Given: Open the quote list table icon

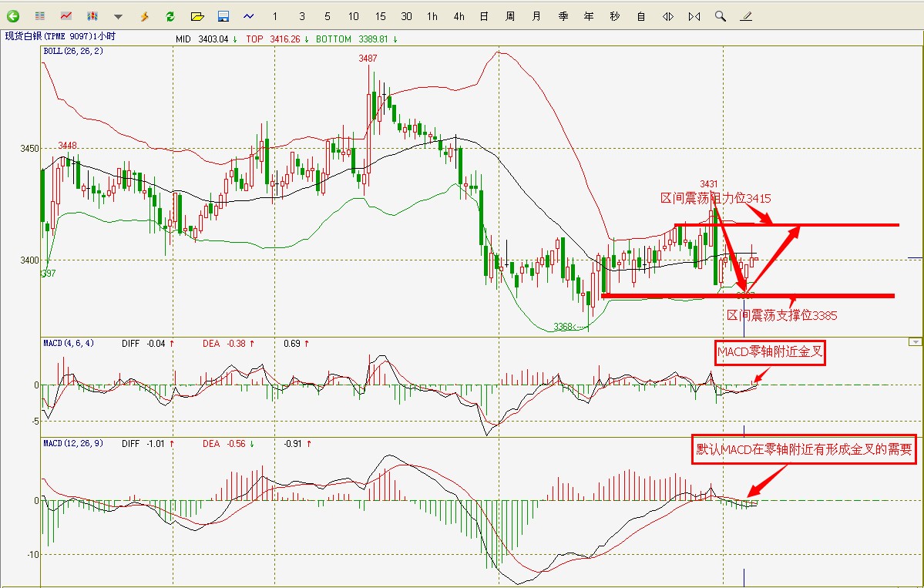Looking at the screenshot, I should click(x=40, y=15).
